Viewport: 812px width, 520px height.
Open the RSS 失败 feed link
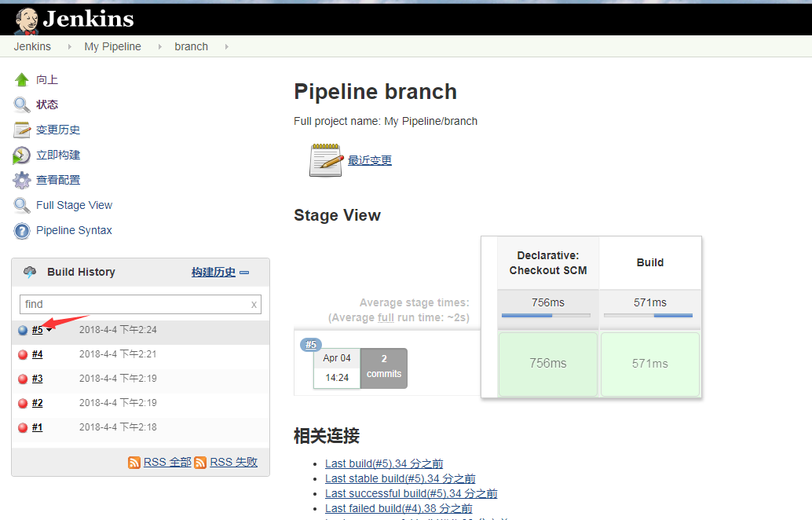233,462
